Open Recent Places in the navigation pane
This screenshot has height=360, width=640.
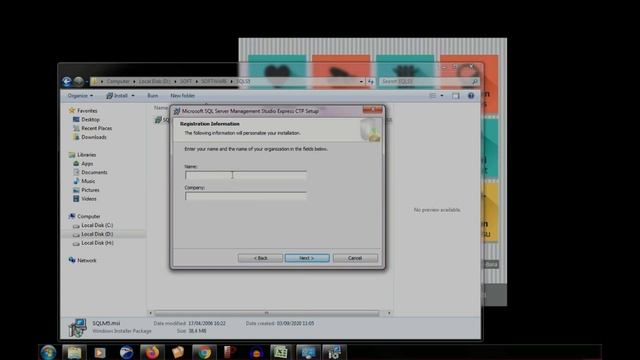click(x=96, y=128)
